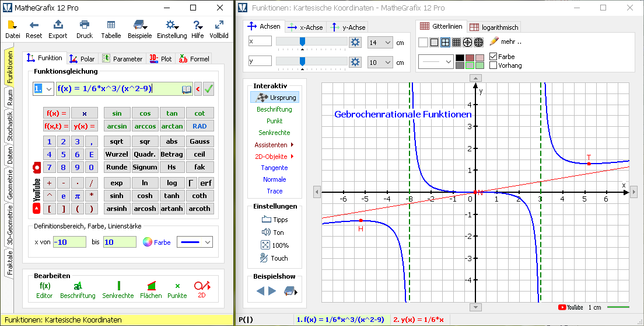Open the 2D objects tool in Bearbeiten
Image resolution: width=644 pixels, height=326 pixels.
(202, 290)
